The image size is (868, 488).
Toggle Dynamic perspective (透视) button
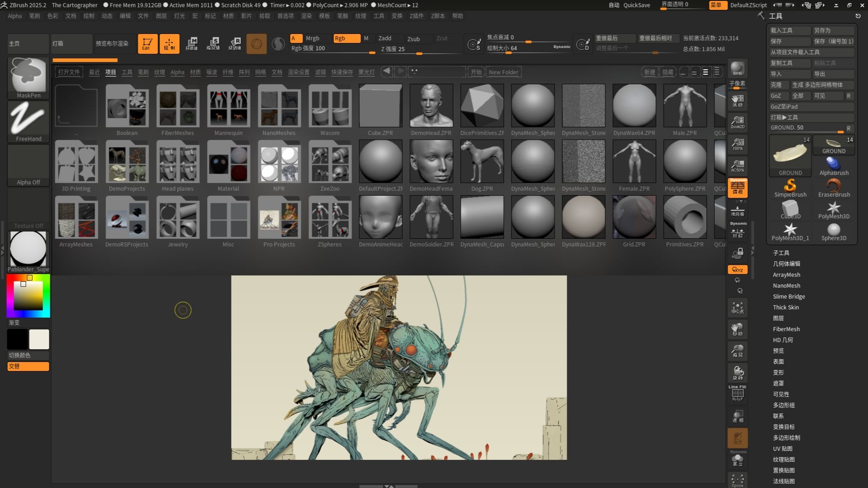738,188
